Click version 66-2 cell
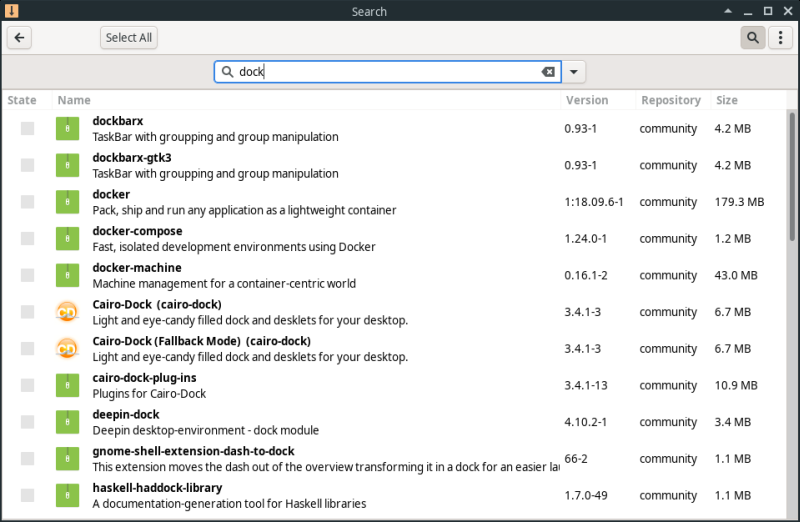The image size is (800, 522). tap(576, 459)
